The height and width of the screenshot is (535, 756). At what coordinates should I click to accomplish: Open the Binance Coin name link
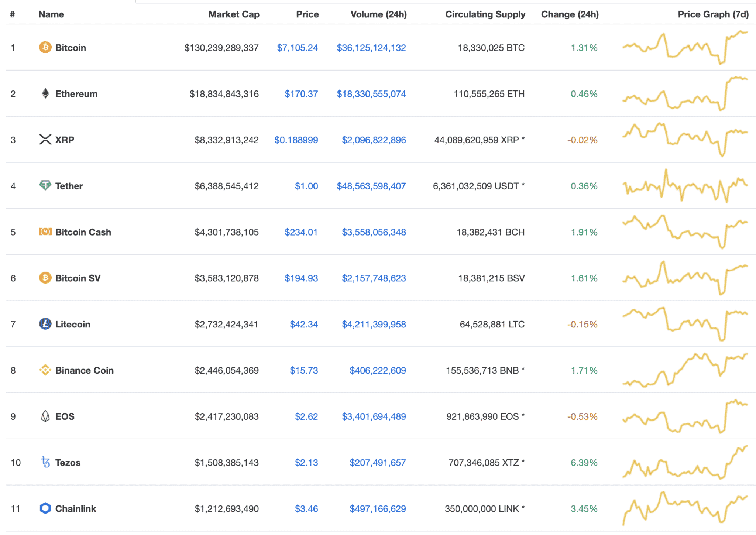click(x=85, y=370)
